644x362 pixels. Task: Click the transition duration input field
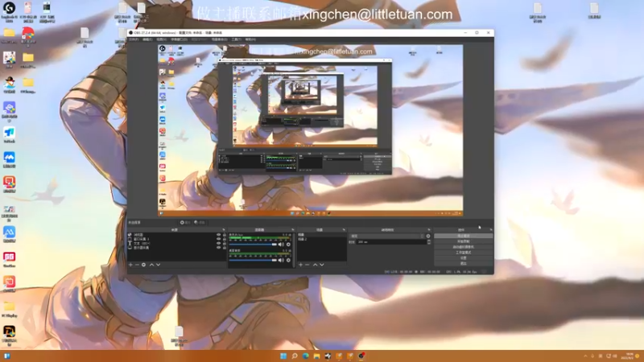pyautogui.click(x=391, y=242)
